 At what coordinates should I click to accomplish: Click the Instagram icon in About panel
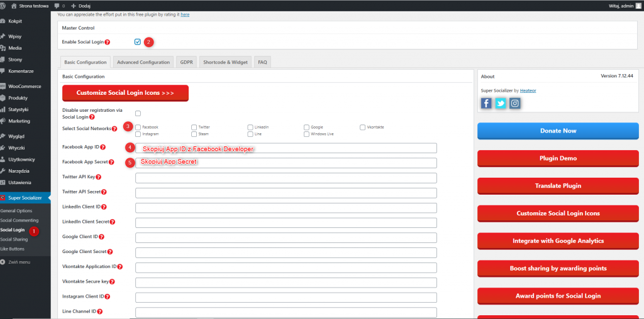(x=515, y=104)
